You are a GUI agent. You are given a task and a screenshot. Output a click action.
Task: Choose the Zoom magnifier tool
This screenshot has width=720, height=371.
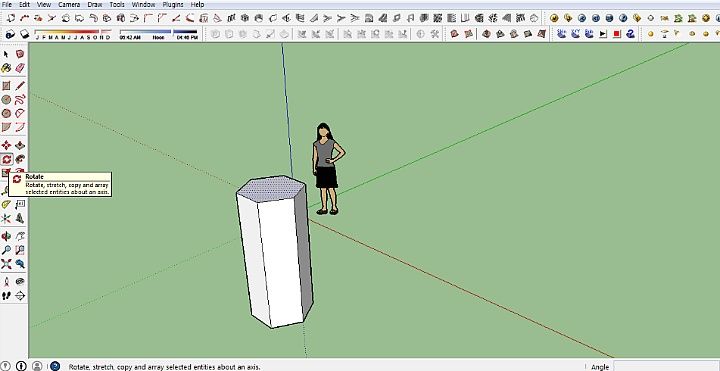point(6,250)
